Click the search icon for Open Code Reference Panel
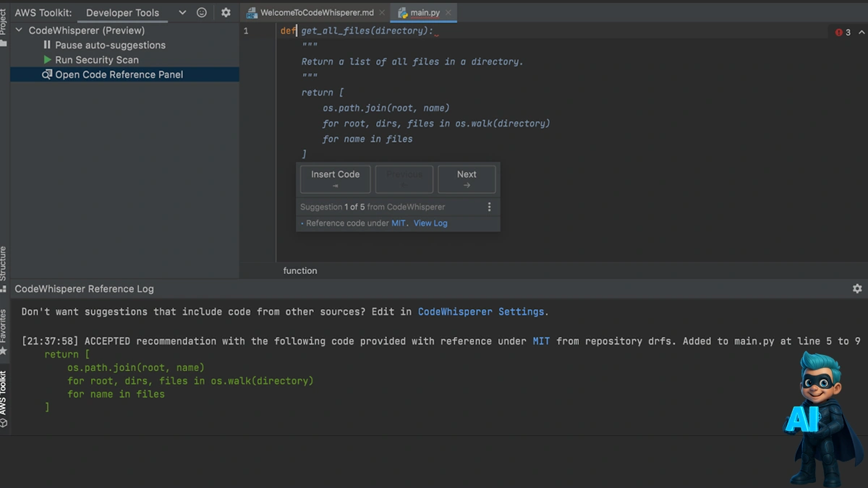868x488 pixels. tap(47, 74)
